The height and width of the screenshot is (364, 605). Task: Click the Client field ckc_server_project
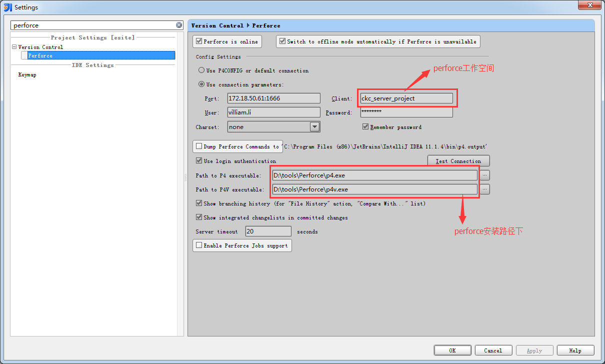[x=406, y=98]
